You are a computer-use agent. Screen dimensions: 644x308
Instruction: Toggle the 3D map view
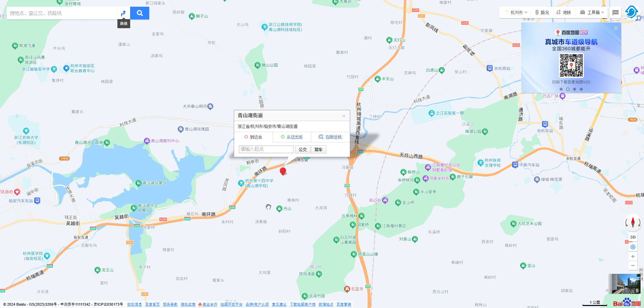point(633,237)
